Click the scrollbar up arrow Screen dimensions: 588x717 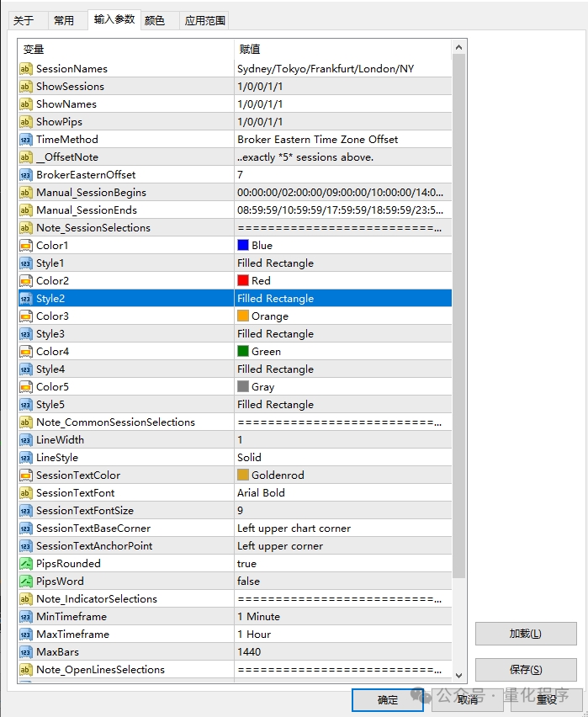pos(459,47)
